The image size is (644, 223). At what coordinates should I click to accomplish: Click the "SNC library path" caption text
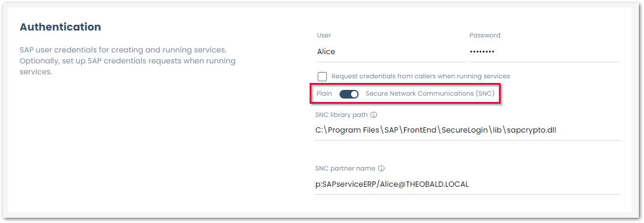coord(341,115)
